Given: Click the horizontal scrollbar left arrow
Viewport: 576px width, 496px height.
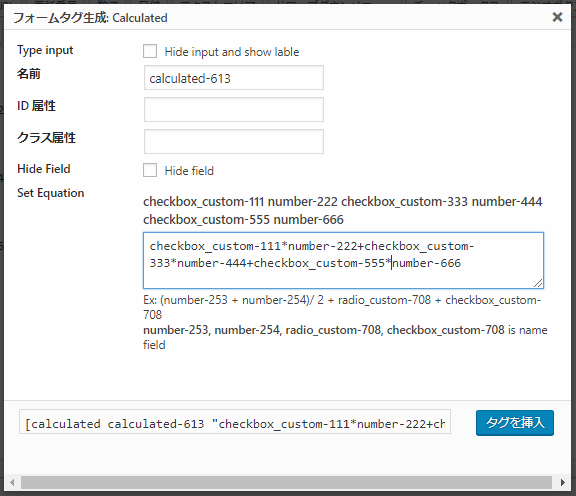Looking at the screenshot, I should click(12, 482).
